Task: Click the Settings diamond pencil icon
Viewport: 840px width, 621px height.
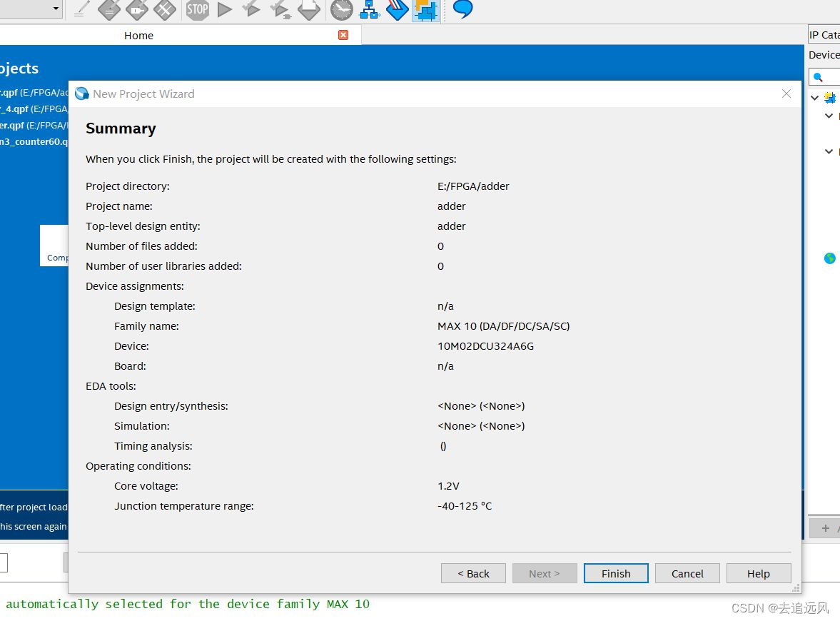Action: pos(109,9)
